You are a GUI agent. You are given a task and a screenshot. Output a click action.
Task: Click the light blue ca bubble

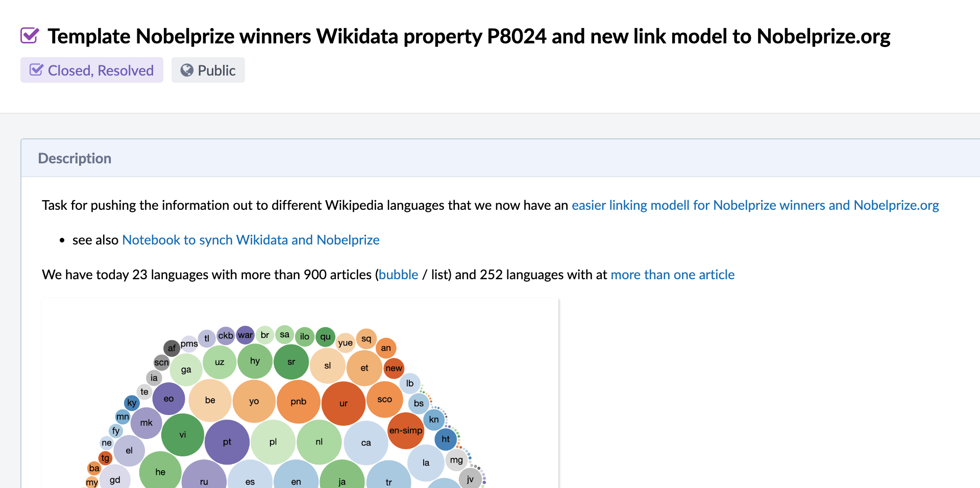(366, 443)
